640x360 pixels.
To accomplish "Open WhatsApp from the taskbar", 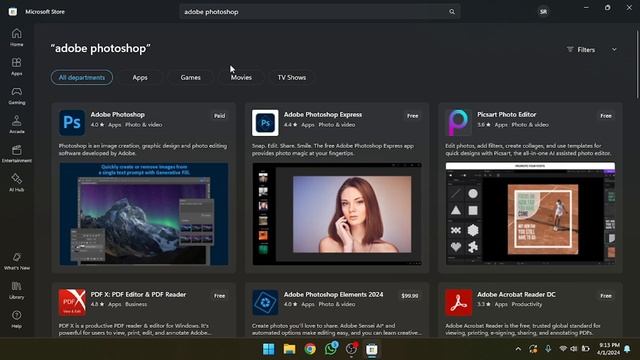I will [331, 349].
